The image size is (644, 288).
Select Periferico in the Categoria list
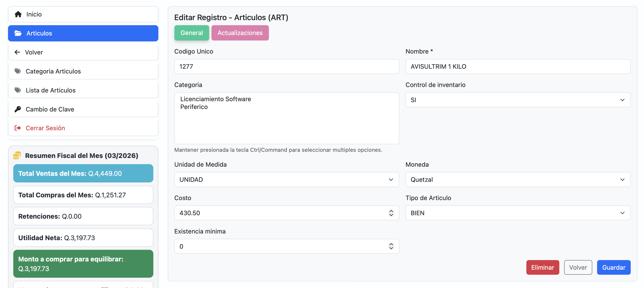[194, 107]
